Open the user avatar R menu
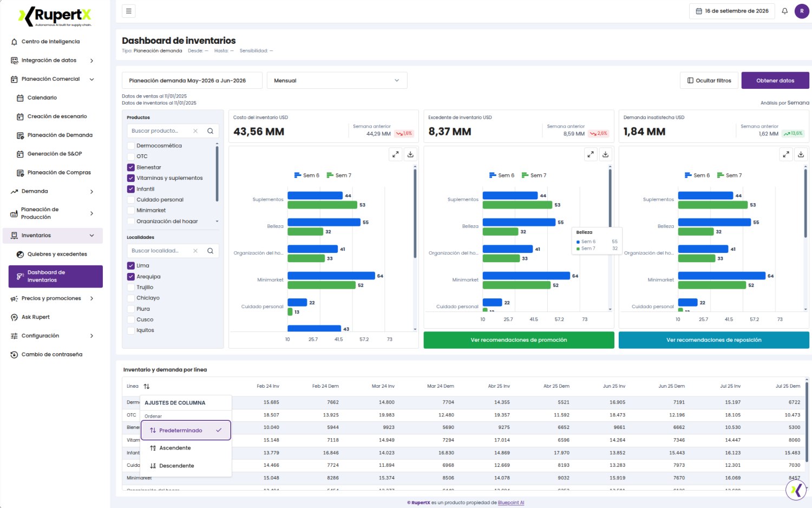The height and width of the screenshot is (508, 812). [x=802, y=11]
